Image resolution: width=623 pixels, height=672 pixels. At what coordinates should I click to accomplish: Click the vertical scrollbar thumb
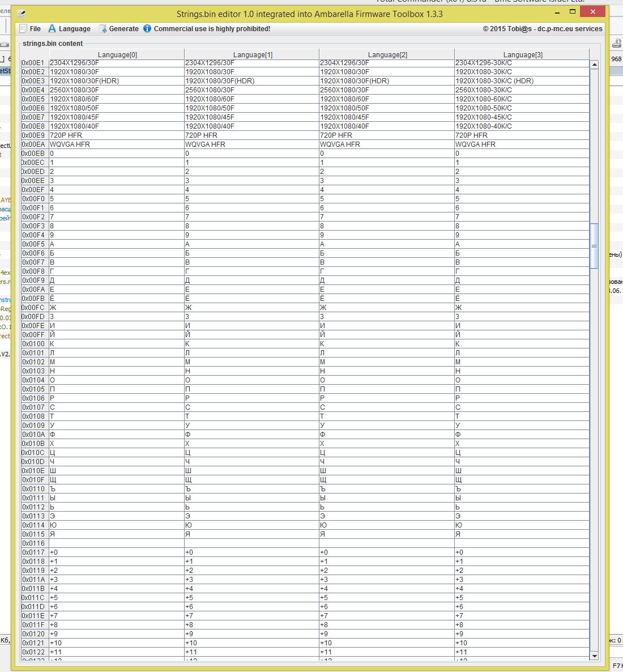(x=594, y=246)
